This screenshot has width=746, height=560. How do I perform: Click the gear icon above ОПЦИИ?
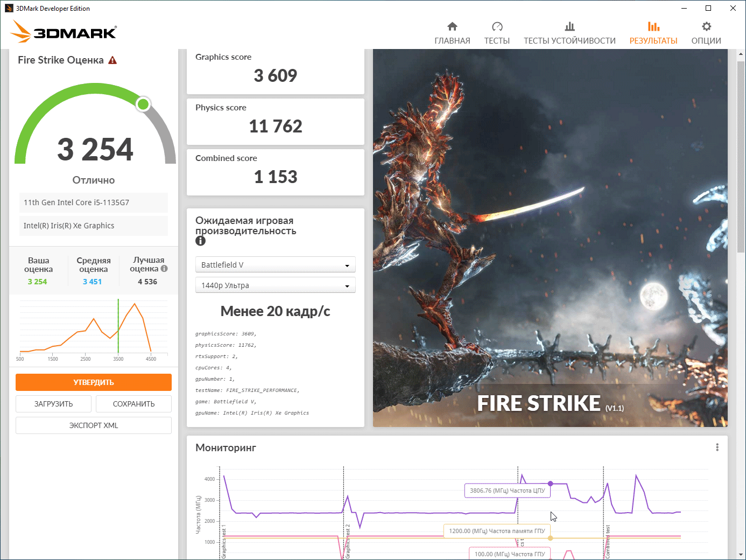tap(706, 26)
